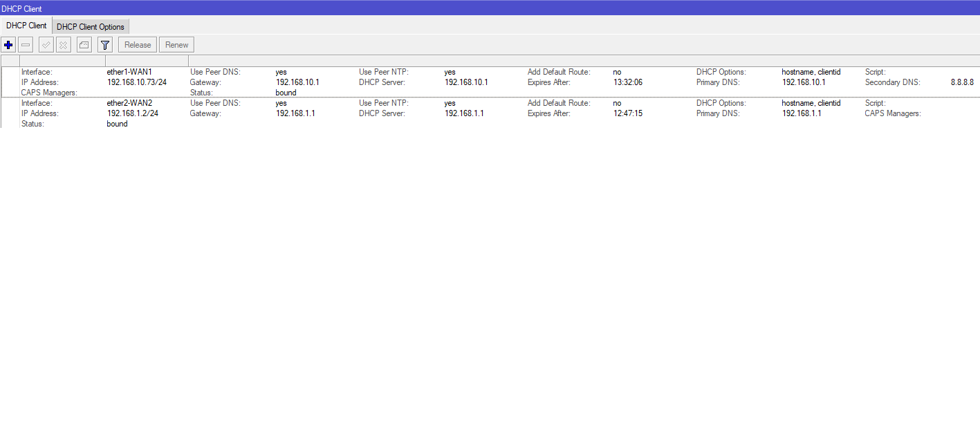This screenshot has height=448, width=980.
Task: Select the ether2-WAN2 interface entry
Action: [x=129, y=103]
